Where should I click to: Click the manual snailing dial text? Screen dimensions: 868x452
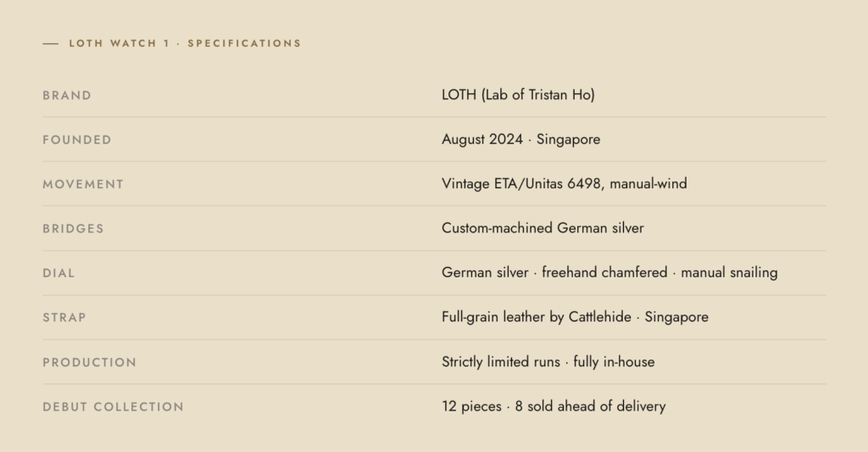coord(729,273)
